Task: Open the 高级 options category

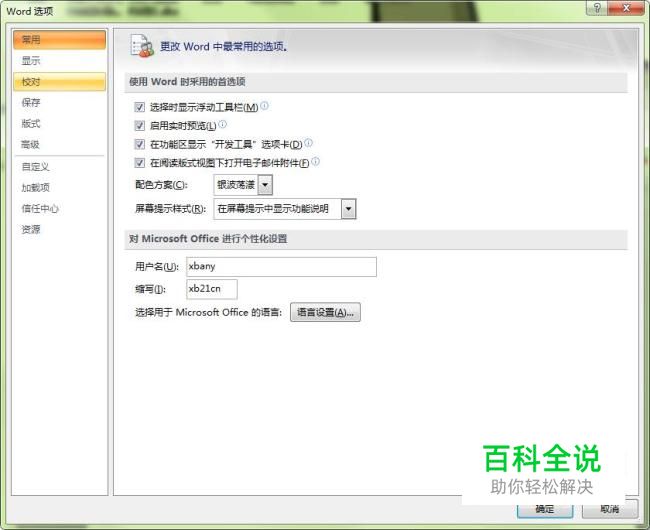Action: tap(59, 144)
